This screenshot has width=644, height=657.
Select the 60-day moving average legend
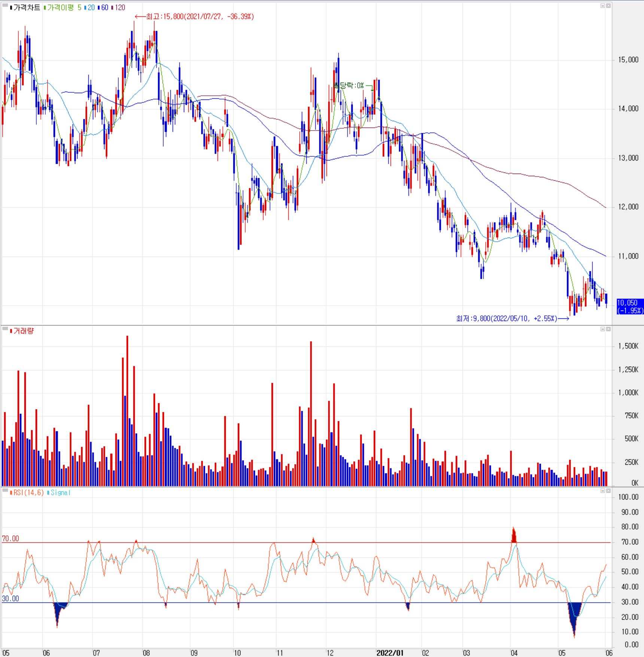coord(103,7)
